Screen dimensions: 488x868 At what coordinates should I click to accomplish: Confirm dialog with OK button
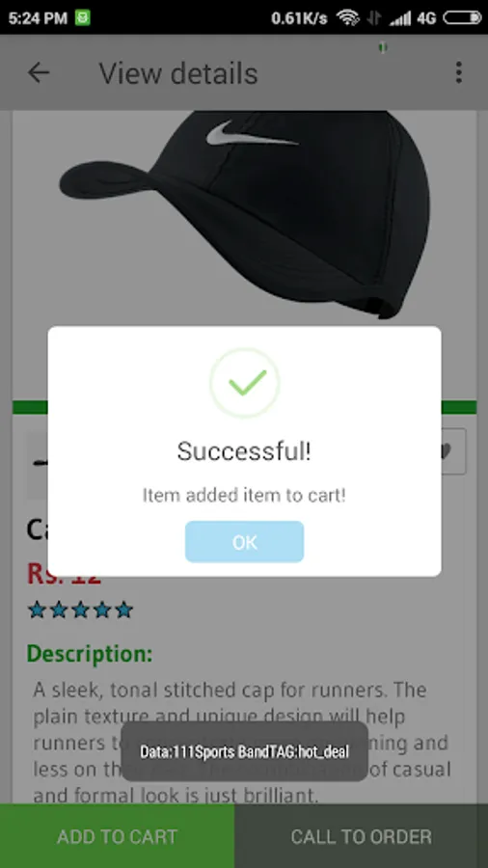click(x=245, y=542)
